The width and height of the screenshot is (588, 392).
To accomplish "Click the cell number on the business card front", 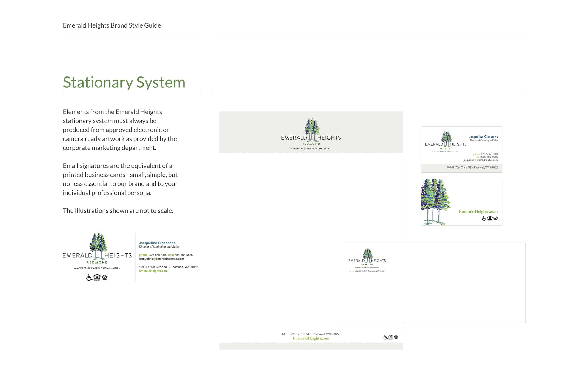I will (x=489, y=157).
